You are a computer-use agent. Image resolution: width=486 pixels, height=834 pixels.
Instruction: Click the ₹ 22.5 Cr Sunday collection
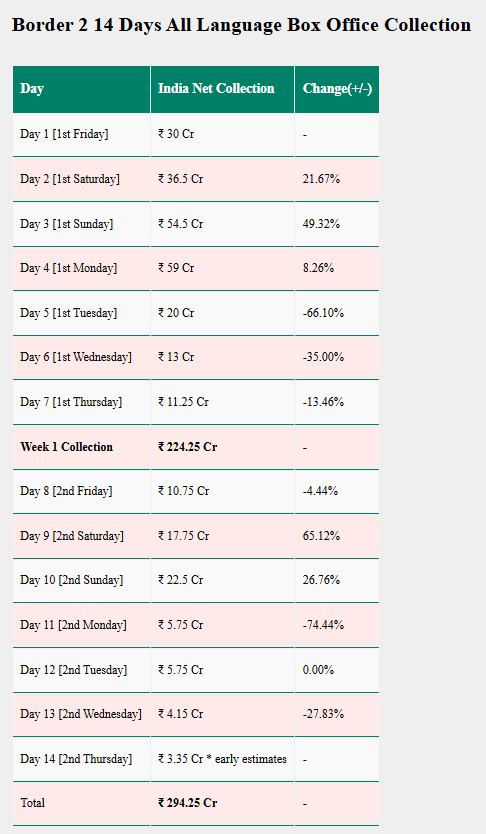click(x=180, y=580)
